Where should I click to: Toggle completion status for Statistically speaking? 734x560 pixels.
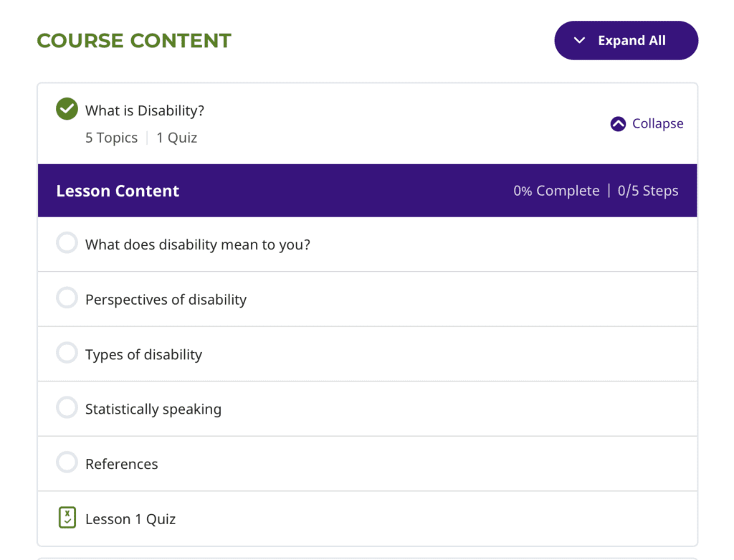pos(67,407)
